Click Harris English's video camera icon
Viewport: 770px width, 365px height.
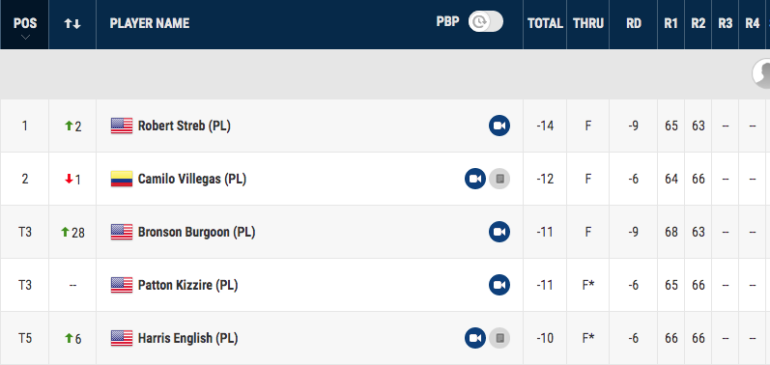point(475,338)
